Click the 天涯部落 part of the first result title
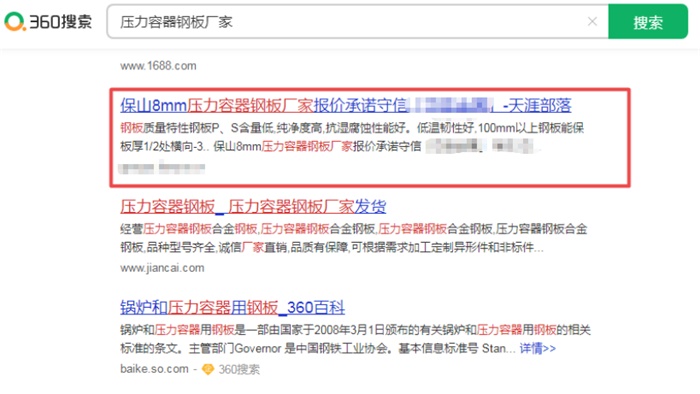This screenshot has height=394, width=700. click(x=540, y=106)
